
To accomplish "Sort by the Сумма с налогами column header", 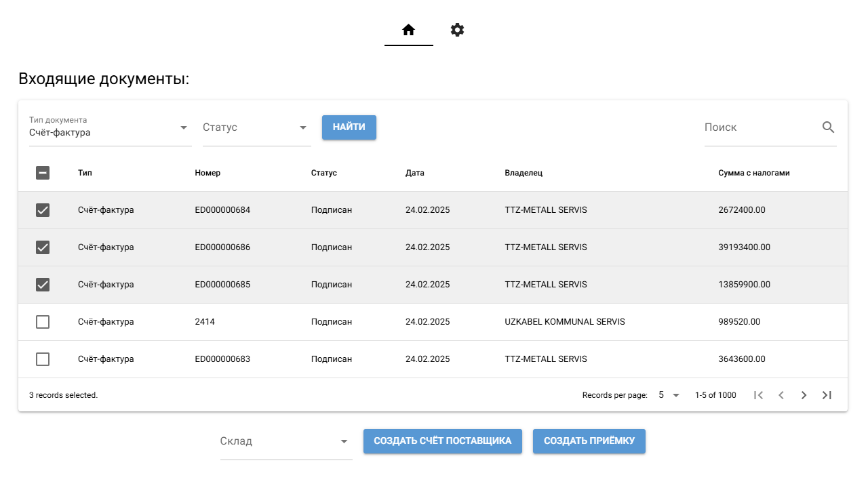I will tap(753, 173).
